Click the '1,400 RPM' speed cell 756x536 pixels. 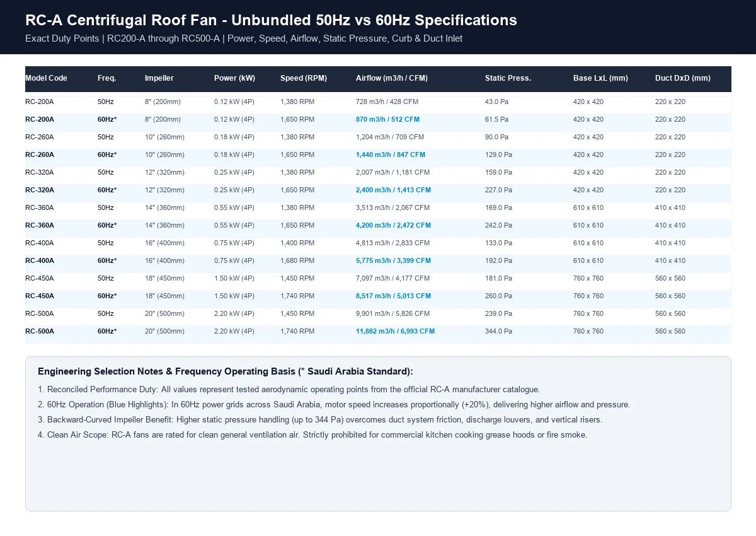(x=297, y=243)
